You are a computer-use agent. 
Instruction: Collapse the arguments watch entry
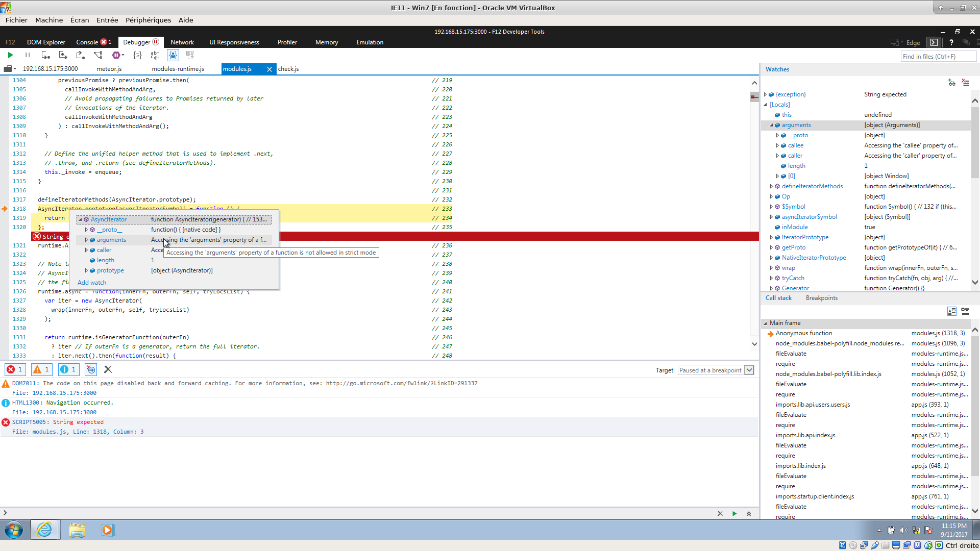pos(771,125)
